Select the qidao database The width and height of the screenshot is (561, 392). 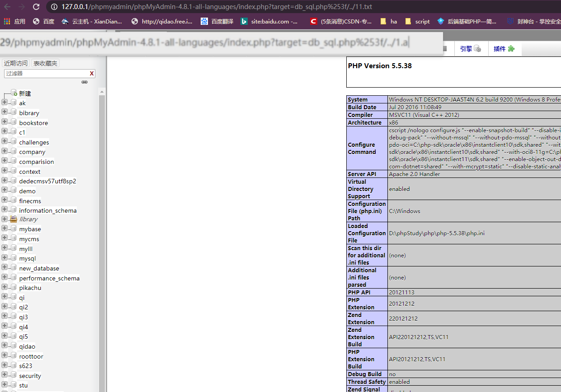(27, 346)
